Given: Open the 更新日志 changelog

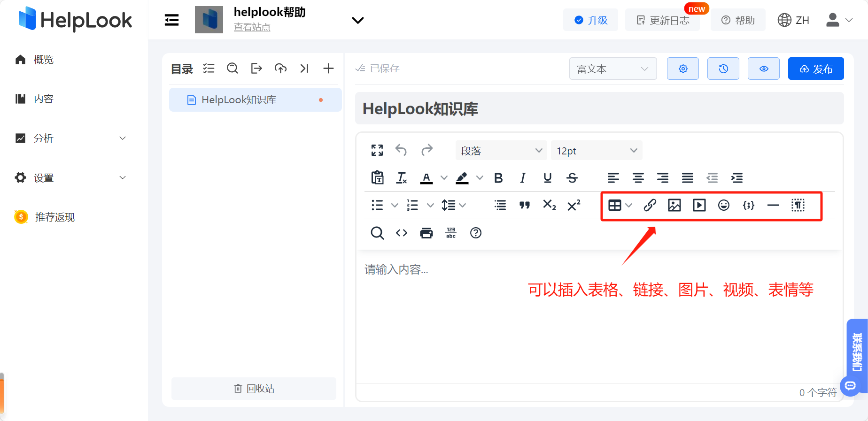Looking at the screenshot, I should pyautogui.click(x=662, y=20).
